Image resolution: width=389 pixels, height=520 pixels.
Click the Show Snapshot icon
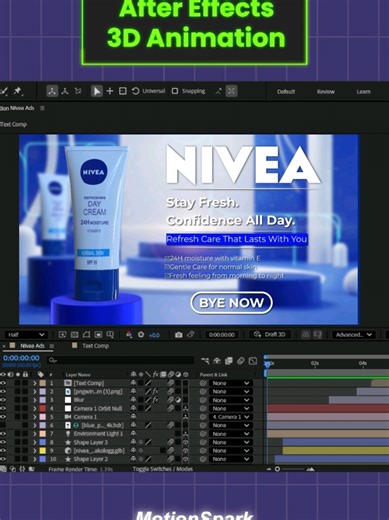coord(191,334)
